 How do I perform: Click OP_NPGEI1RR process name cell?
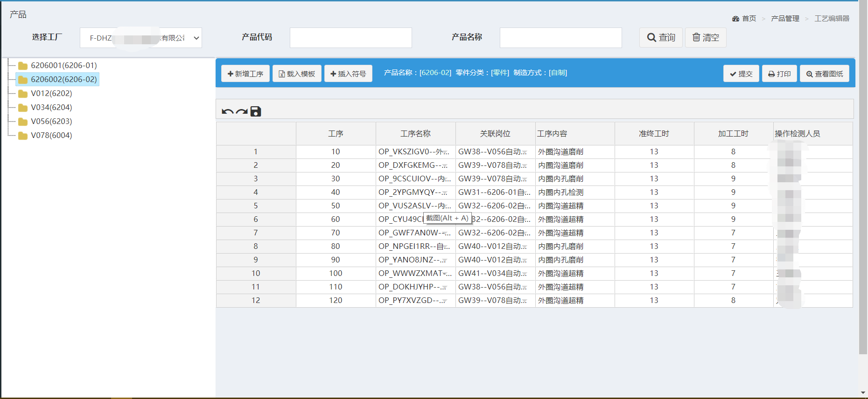pos(416,246)
